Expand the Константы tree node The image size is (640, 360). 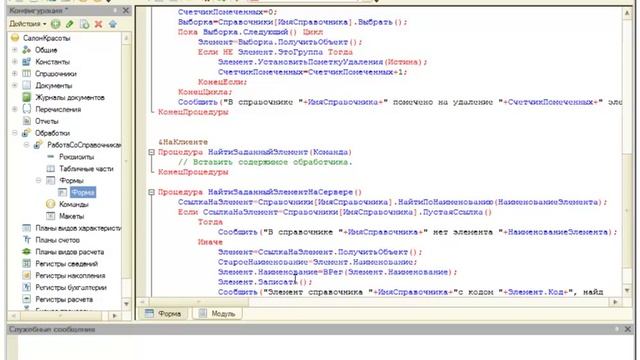(x=15, y=62)
